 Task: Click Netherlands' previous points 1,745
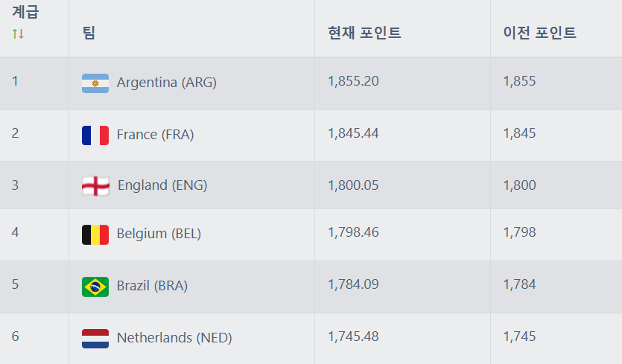pos(519,336)
